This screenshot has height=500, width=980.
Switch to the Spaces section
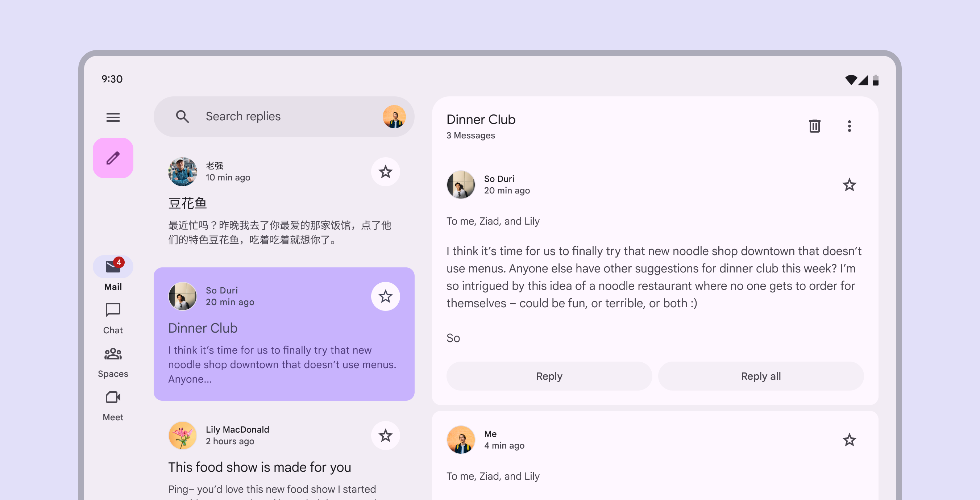pos(113,362)
